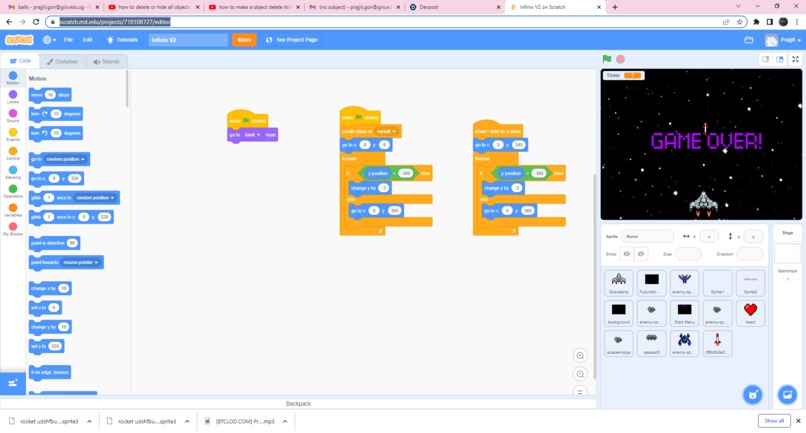Select the Stage backdrop thumbnail
Screen dimensions: 806x433
click(787, 254)
